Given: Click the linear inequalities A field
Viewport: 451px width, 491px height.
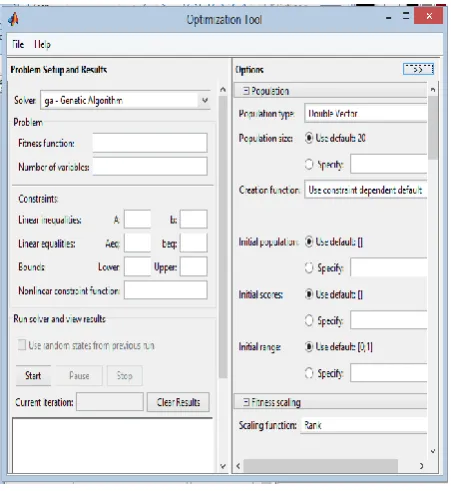Looking at the screenshot, I should coord(137,219).
